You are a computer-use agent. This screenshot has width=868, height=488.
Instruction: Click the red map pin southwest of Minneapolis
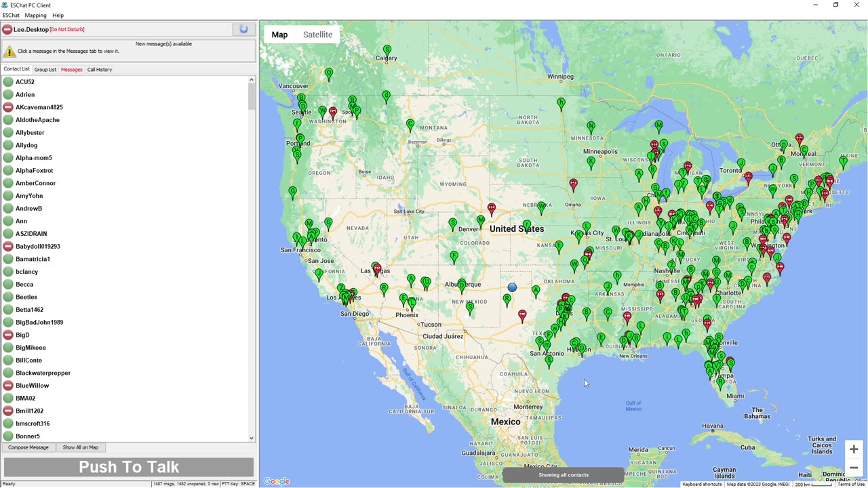click(x=574, y=184)
